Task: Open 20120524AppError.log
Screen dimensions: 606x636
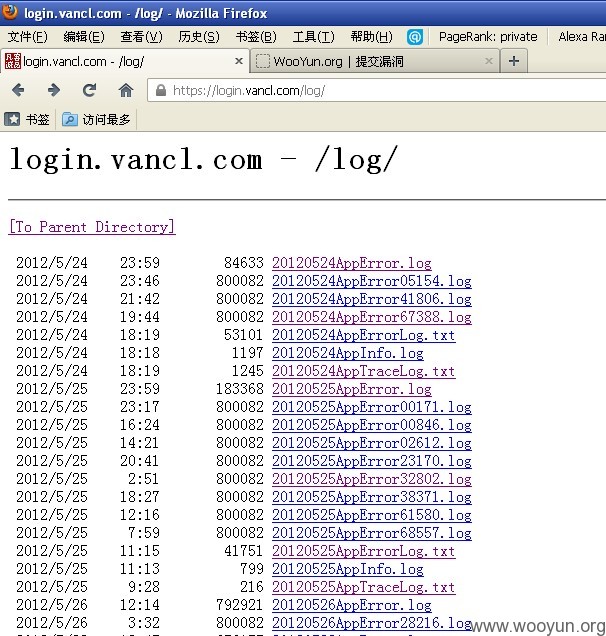Action: [x=352, y=263]
